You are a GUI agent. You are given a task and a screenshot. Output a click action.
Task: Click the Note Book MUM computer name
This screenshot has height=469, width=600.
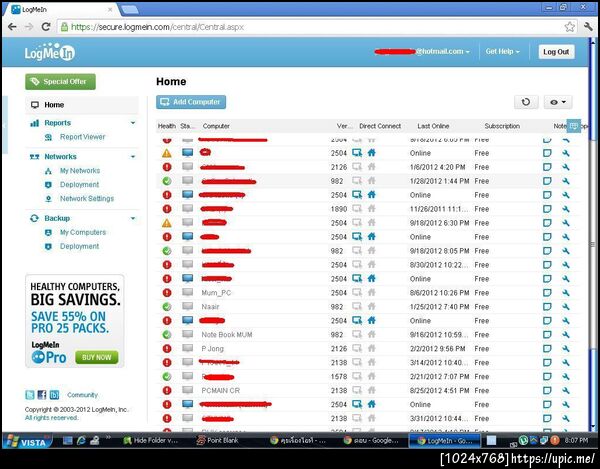click(227, 335)
